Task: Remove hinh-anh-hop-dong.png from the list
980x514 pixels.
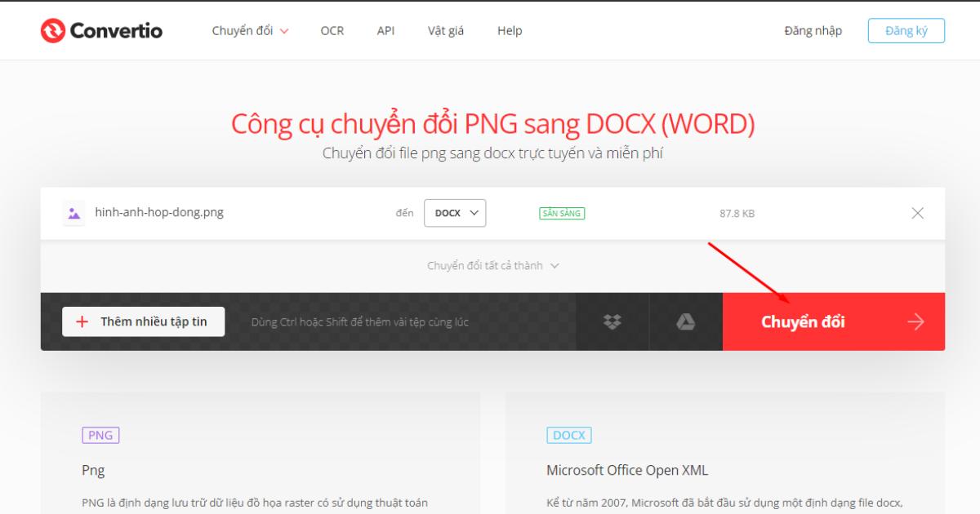Action: click(x=918, y=212)
